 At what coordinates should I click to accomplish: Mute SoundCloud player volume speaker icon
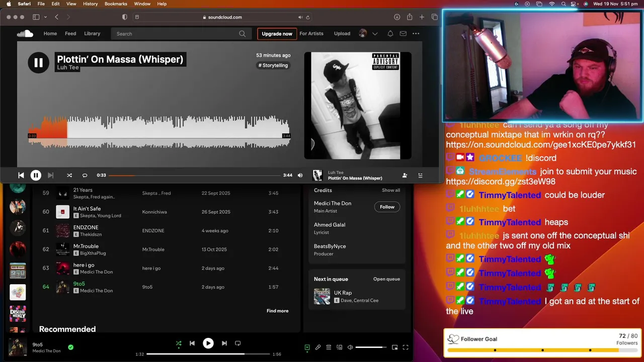click(x=300, y=175)
